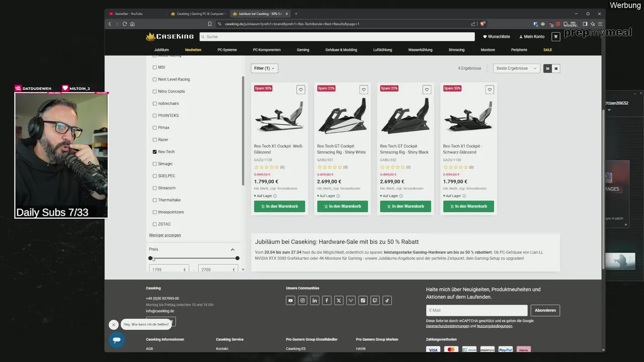Open Mein Konto link

[531, 37]
